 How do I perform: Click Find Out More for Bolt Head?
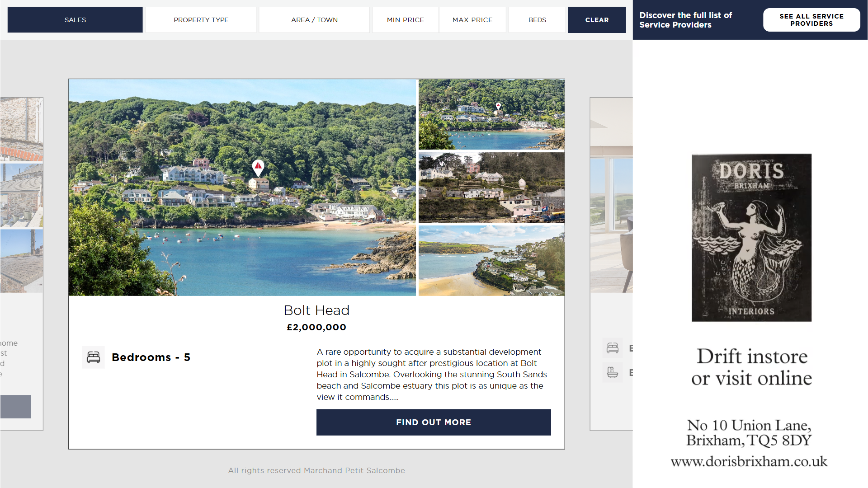pos(434,422)
